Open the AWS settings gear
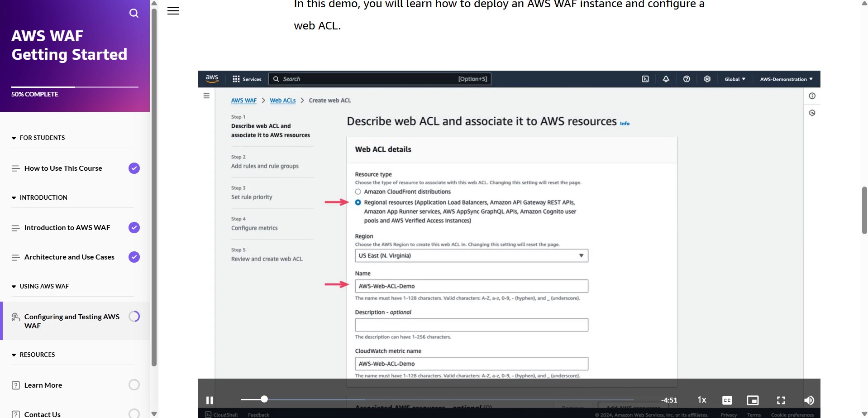The height and width of the screenshot is (418, 868). 707,79
